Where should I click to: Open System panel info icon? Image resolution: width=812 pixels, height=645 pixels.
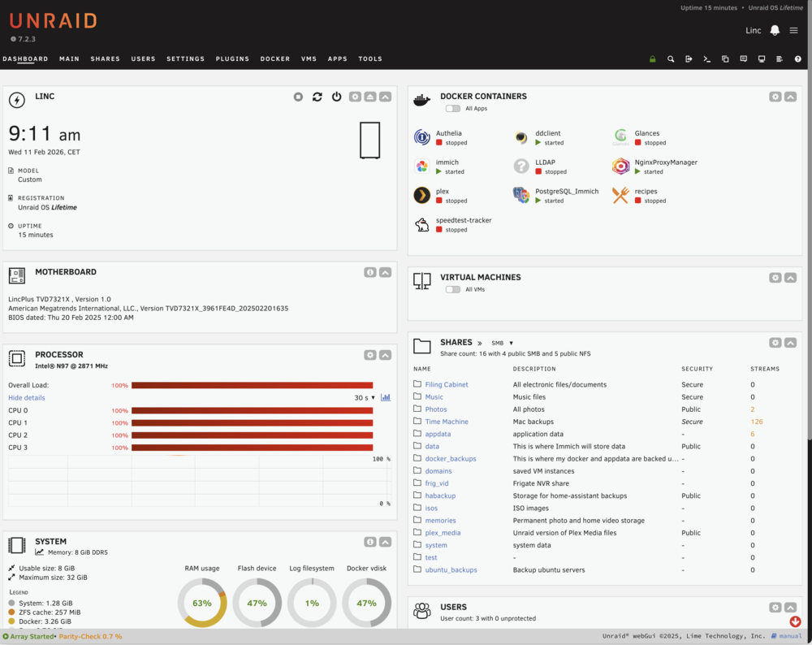(369, 542)
